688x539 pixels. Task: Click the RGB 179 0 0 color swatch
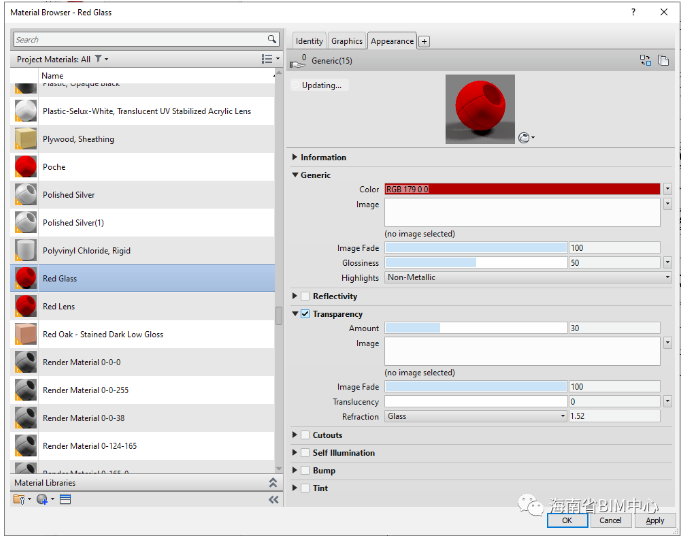[x=524, y=190]
